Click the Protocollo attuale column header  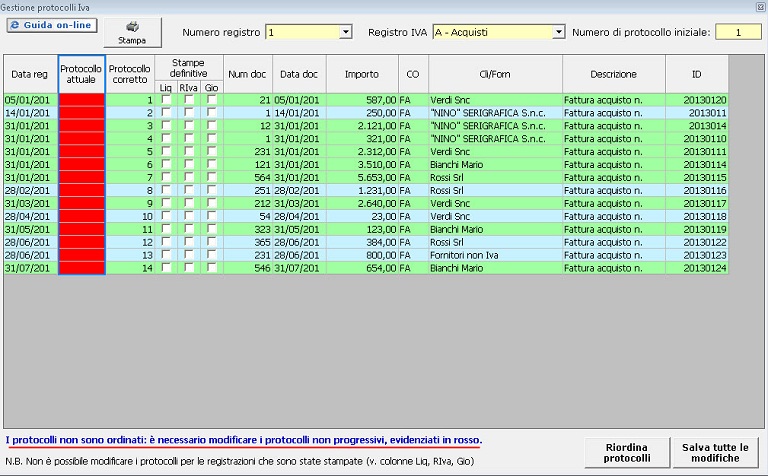click(x=81, y=74)
